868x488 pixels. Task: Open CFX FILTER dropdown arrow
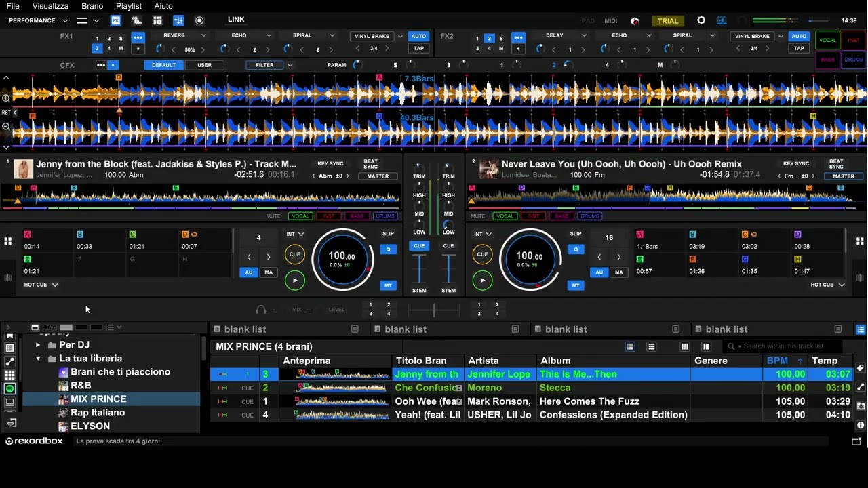click(290, 65)
